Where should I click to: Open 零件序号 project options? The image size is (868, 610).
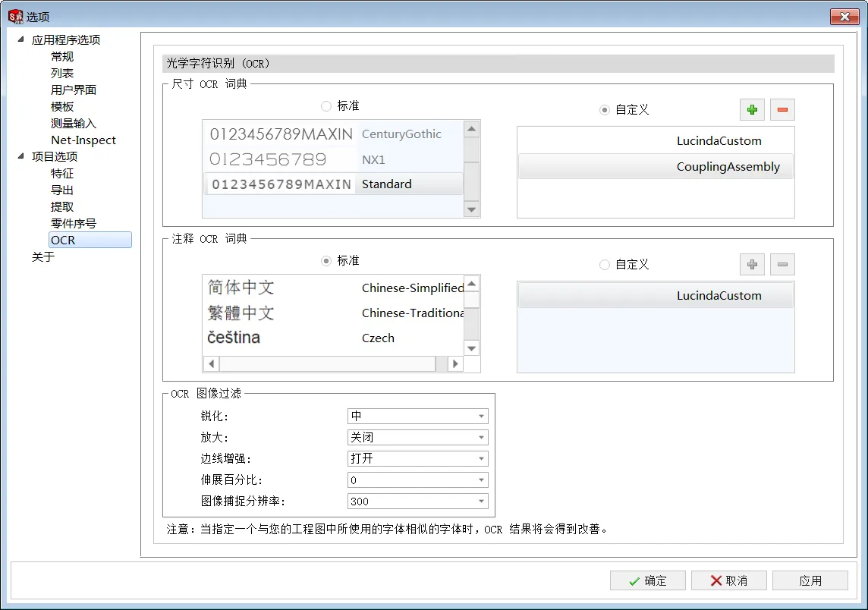[74, 223]
